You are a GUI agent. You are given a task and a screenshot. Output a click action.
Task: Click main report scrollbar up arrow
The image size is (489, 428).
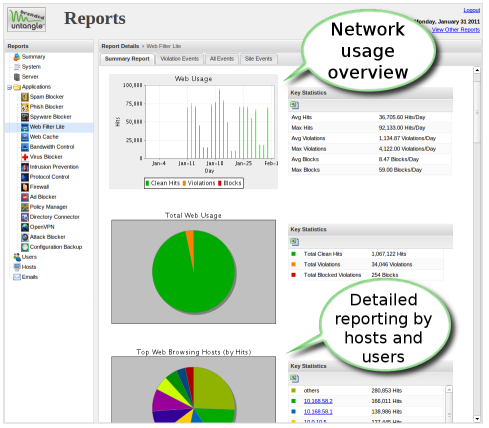477,70
